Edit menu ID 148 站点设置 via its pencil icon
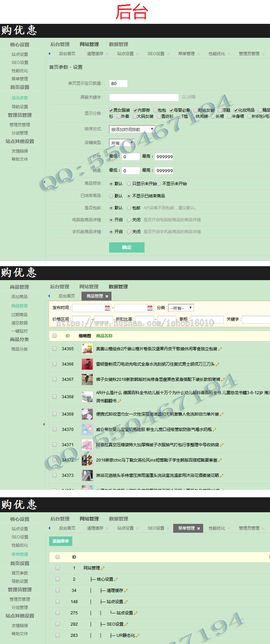270x644 pixels. coord(126,602)
